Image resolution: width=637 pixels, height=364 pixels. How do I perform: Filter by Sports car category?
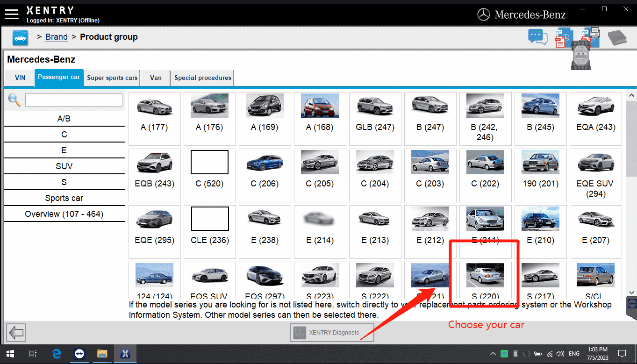[x=64, y=198]
